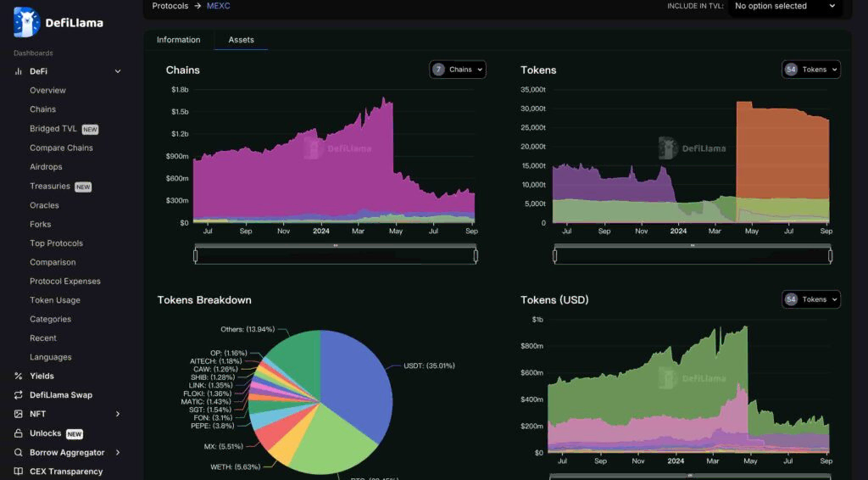Open the 7 Chains filter dropdown
Viewport: 868px width, 480px height.
tap(458, 70)
